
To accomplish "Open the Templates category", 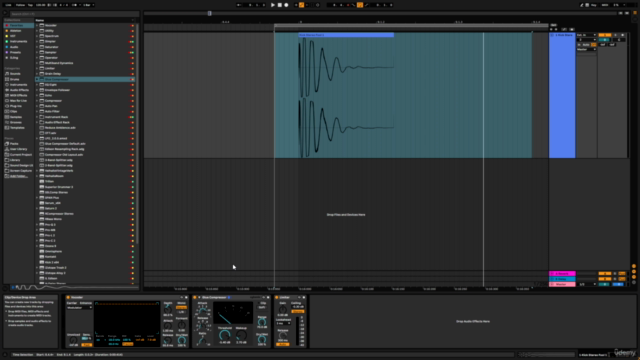I will click(17, 127).
